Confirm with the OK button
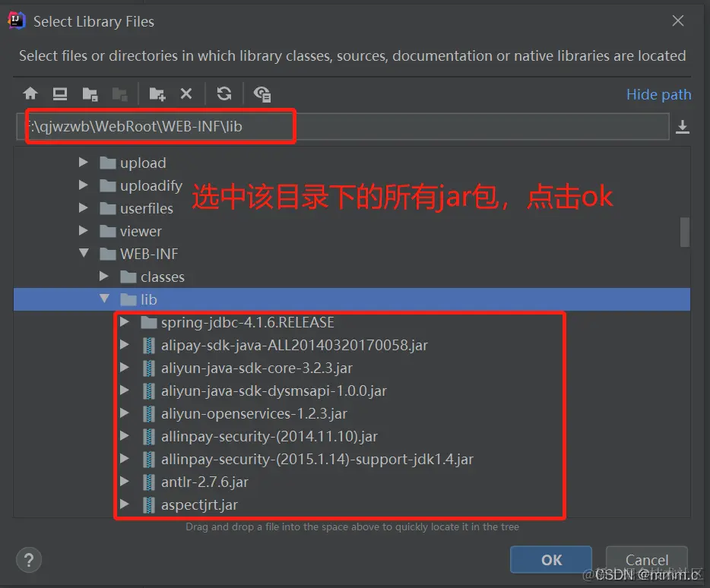 coord(551,560)
